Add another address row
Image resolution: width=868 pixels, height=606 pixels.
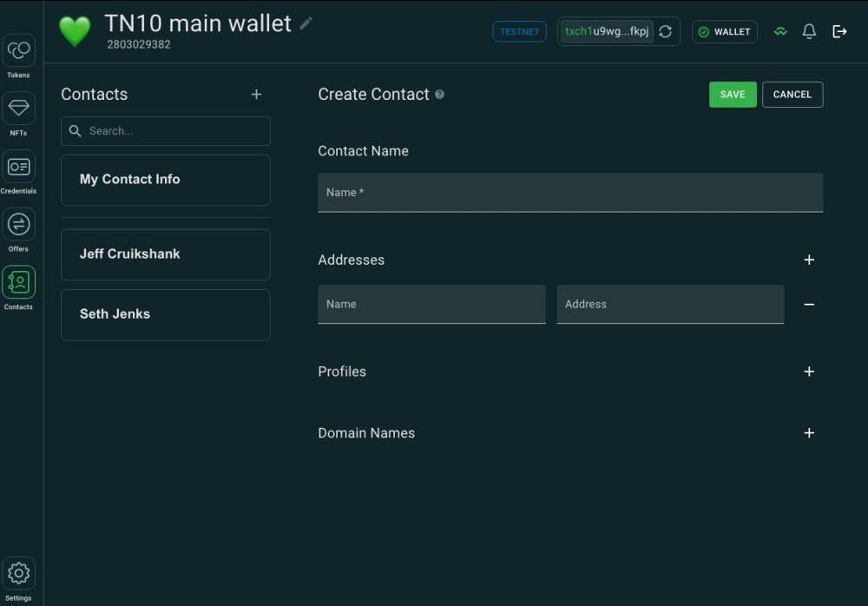[x=809, y=260]
